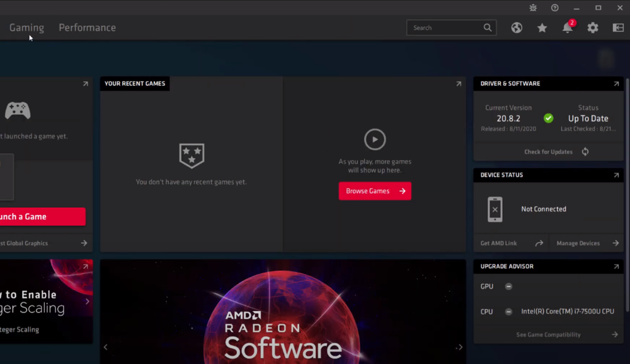Toggle the sidebar panel icon

point(618,28)
